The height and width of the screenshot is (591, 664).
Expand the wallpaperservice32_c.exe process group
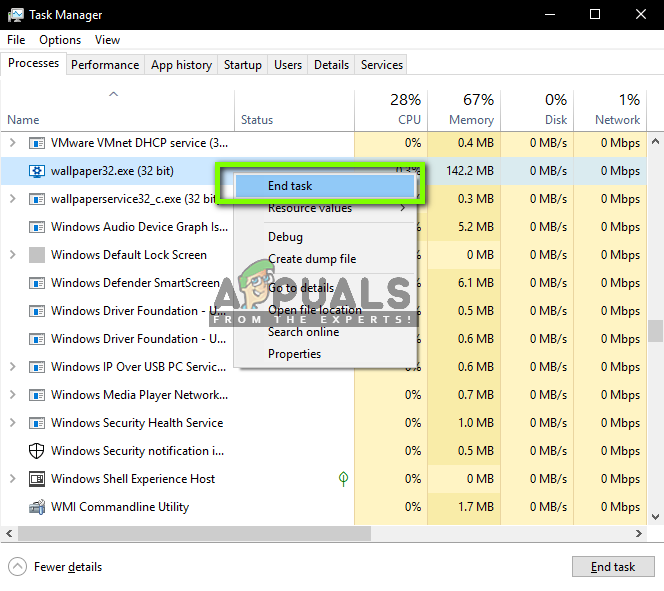(x=13, y=199)
